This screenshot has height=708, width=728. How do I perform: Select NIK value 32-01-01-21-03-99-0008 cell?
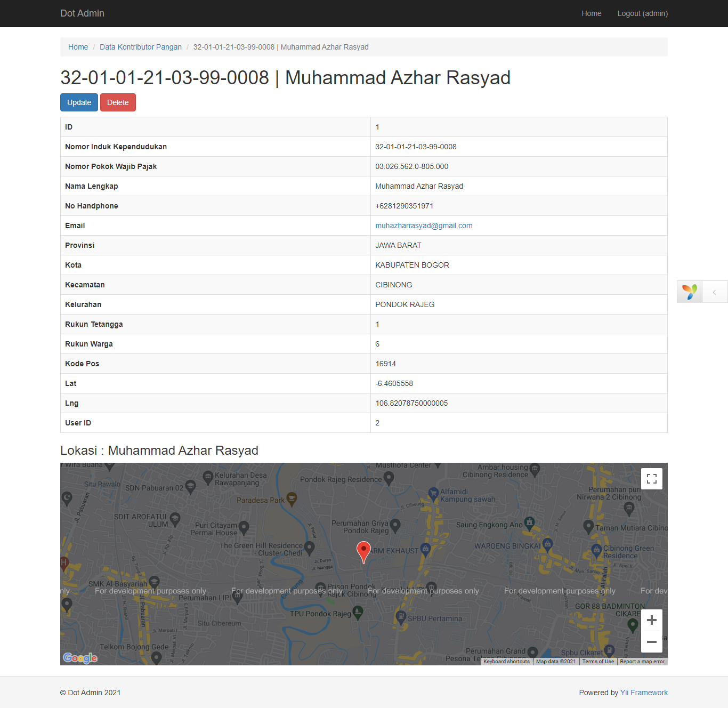click(x=519, y=147)
